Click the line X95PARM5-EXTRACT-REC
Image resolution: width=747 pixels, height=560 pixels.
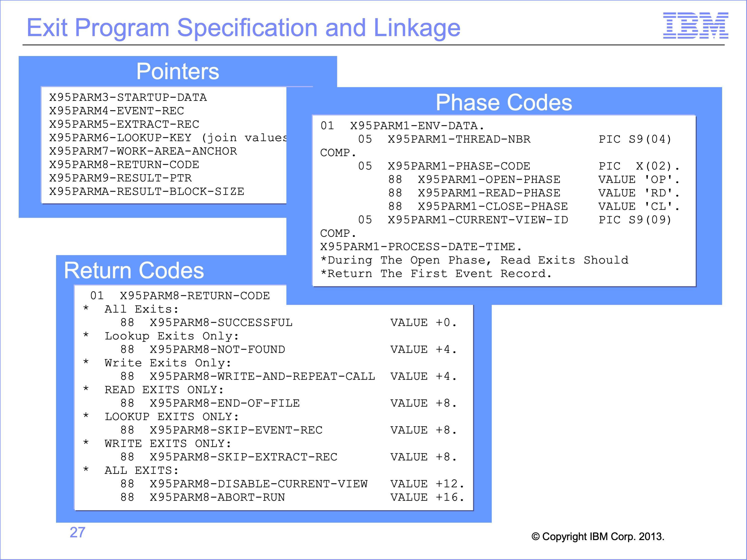tap(124, 124)
